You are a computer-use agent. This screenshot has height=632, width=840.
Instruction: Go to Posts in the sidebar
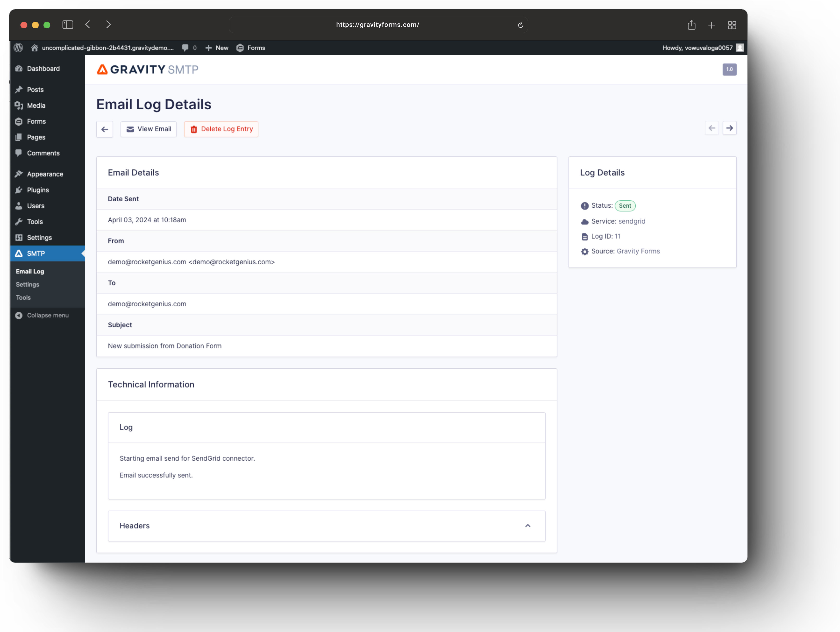coord(35,90)
